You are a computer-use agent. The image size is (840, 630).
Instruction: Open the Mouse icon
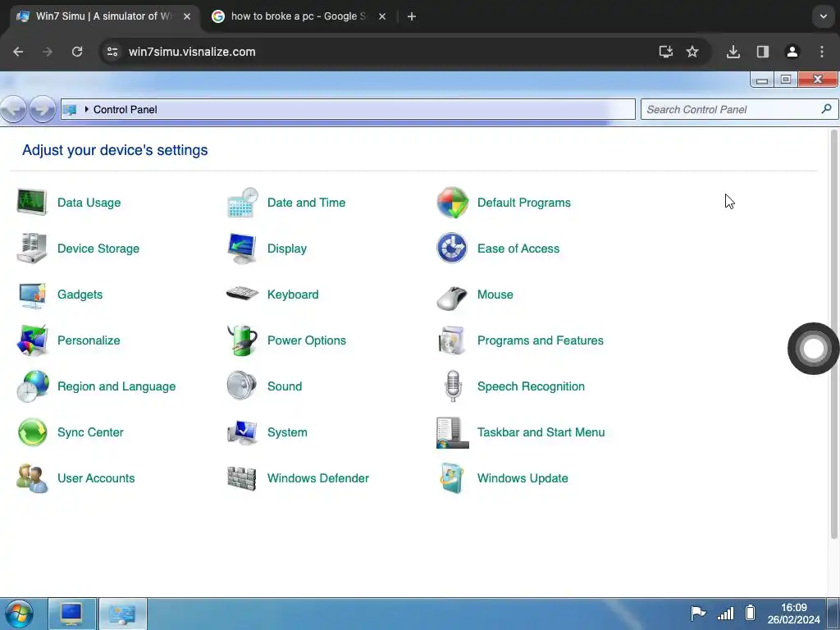(x=452, y=298)
